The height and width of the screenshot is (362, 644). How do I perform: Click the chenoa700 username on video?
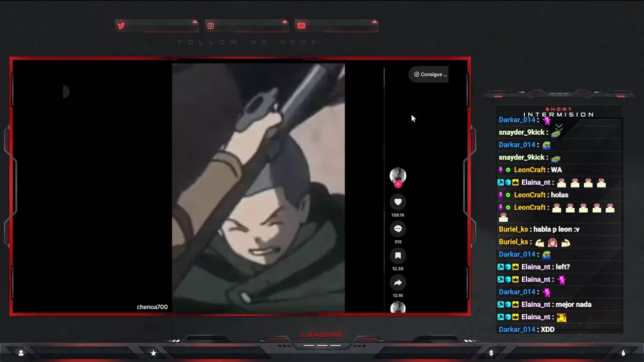[152, 307]
